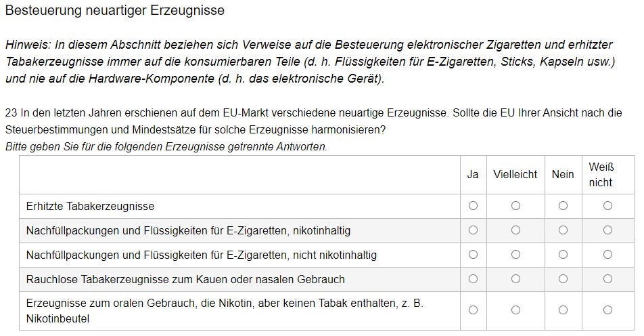This screenshot has height=336, width=644.
Task: Mark 'Nein' for Nikotinbeutel oral products
Action: click(563, 310)
